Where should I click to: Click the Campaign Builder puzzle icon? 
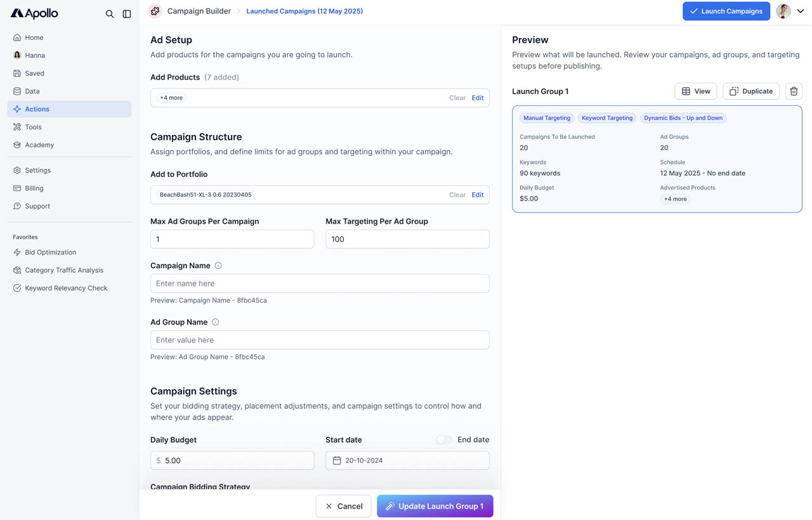point(155,11)
